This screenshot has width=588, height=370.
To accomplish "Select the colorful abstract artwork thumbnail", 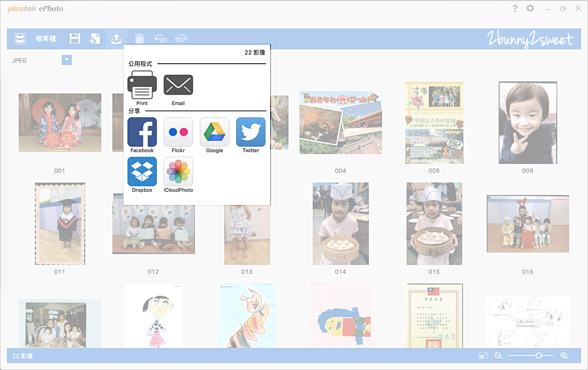I will click(341, 316).
